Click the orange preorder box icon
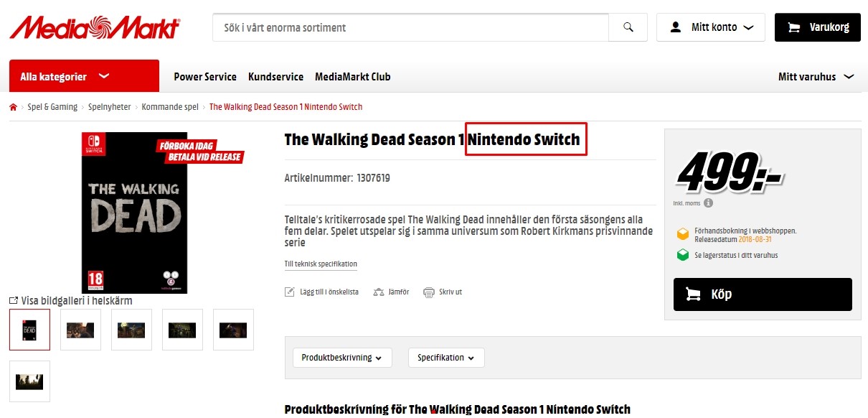Image resolution: width=868 pixels, height=418 pixels. pyautogui.click(x=683, y=234)
